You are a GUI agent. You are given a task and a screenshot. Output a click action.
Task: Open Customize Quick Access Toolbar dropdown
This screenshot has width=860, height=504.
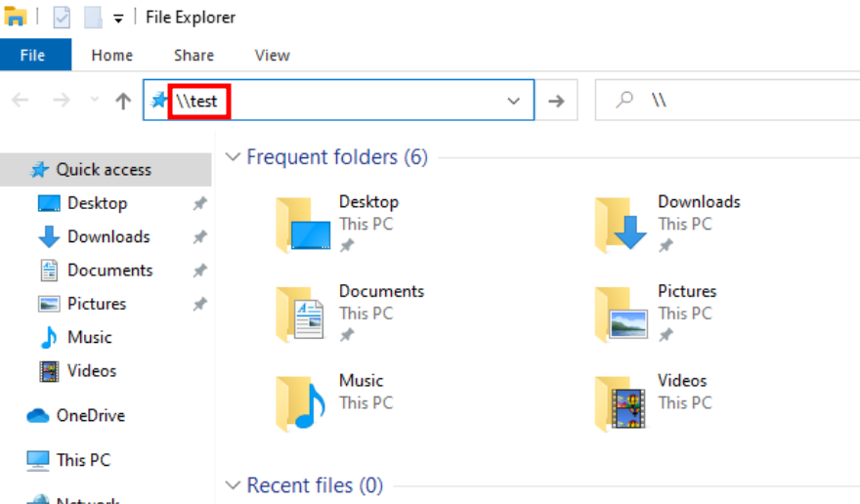point(118,18)
